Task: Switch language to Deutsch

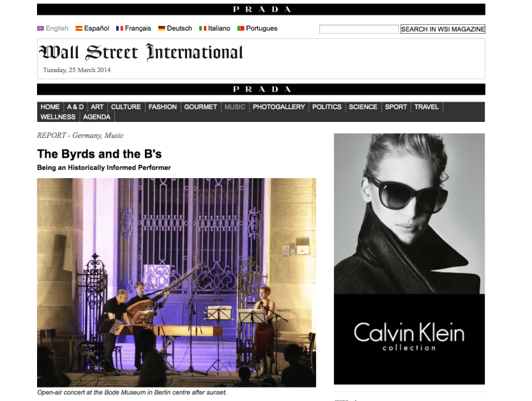Action: [x=179, y=29]
